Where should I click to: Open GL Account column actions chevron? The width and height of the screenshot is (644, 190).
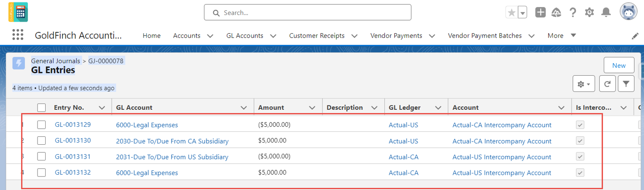click(x=244, y=108)
